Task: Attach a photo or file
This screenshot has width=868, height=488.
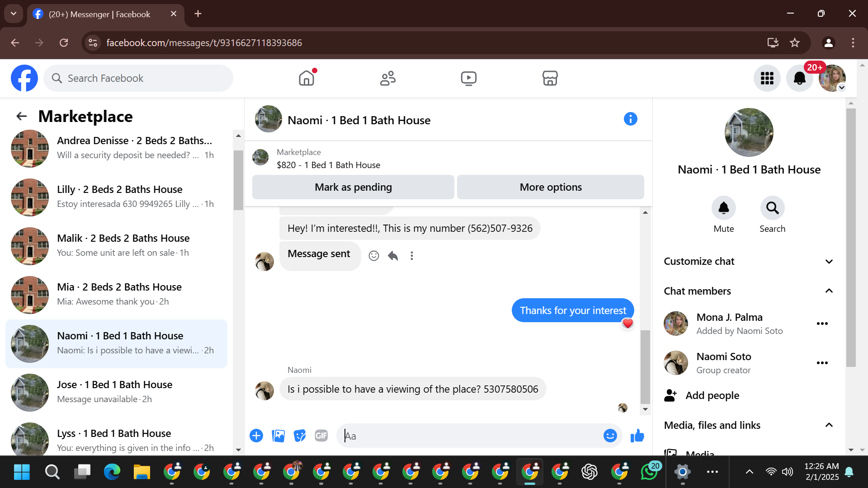Action: [x=278, y=436]
